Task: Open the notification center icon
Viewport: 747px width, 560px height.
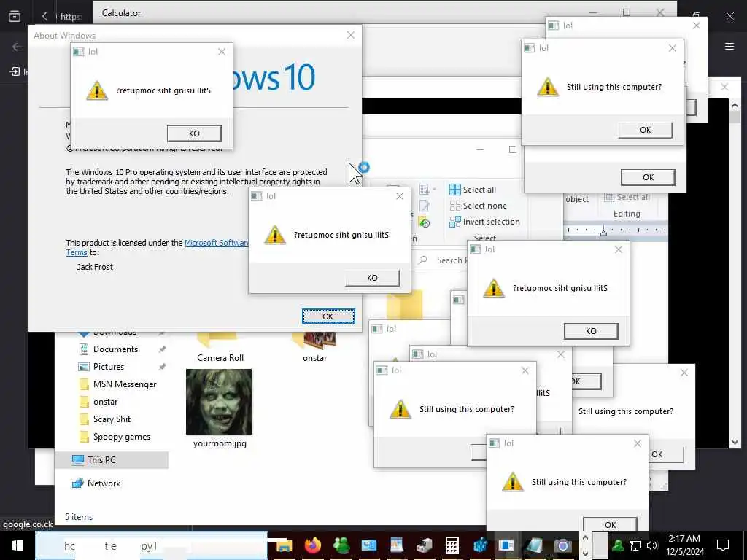Action: click(723, 545)
